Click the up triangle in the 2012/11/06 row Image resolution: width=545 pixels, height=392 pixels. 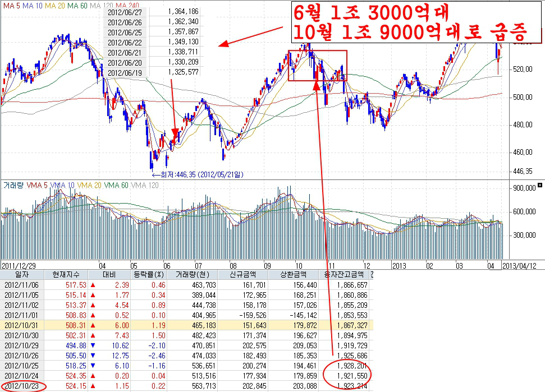(93, 285)
